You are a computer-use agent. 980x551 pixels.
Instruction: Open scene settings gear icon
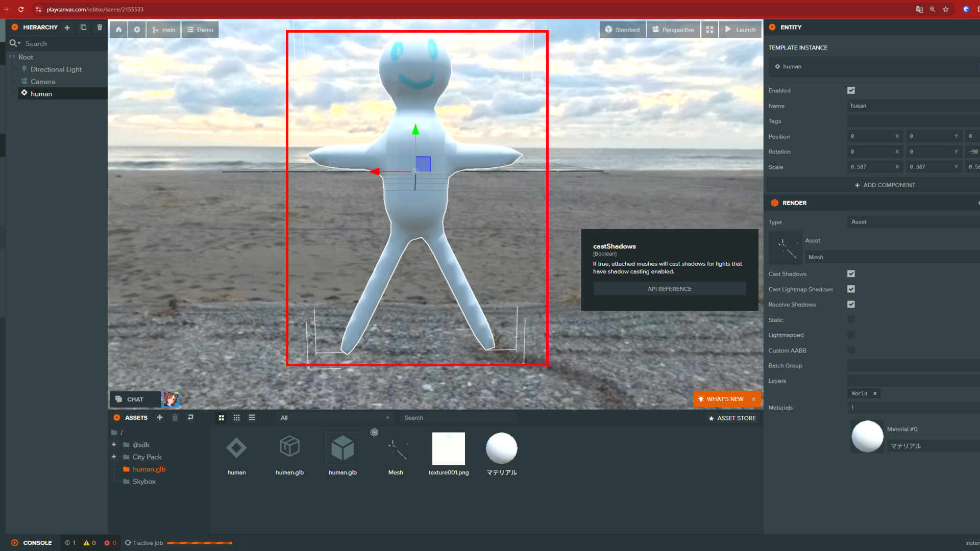[137, 30]
